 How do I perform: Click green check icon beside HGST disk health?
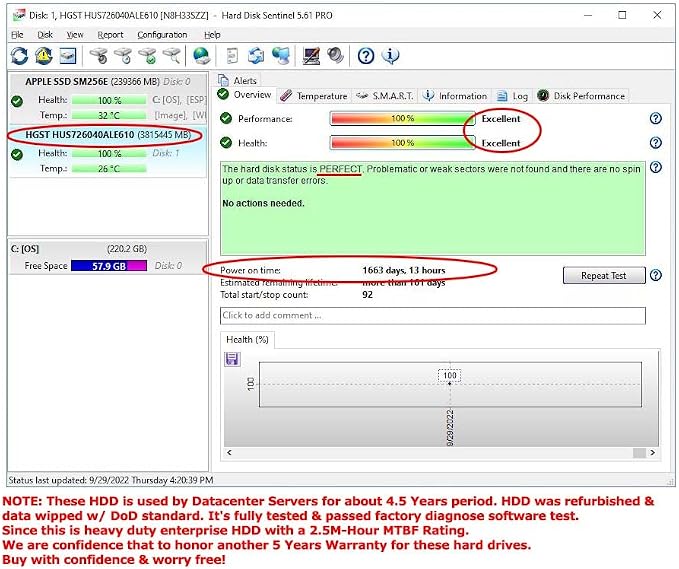(17, 154)
